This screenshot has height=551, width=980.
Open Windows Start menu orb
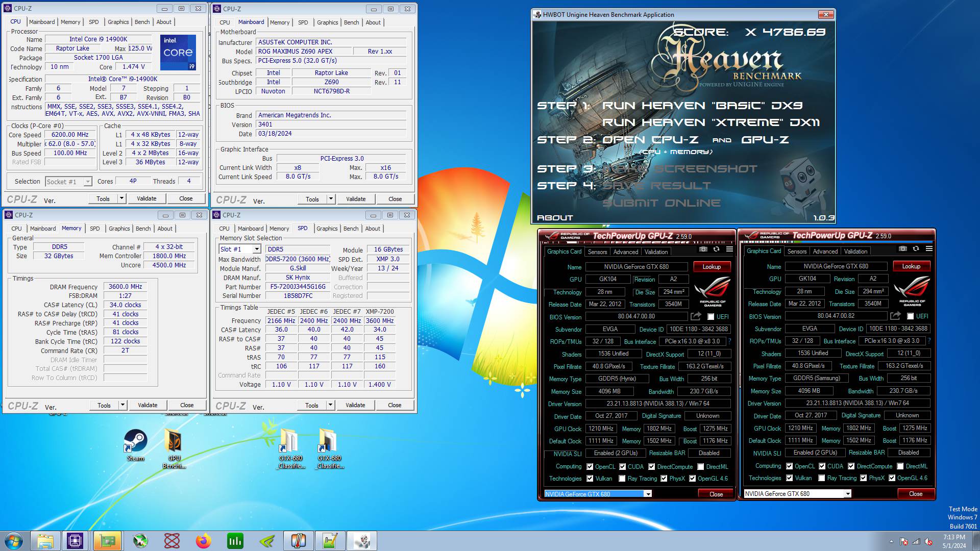14,541
